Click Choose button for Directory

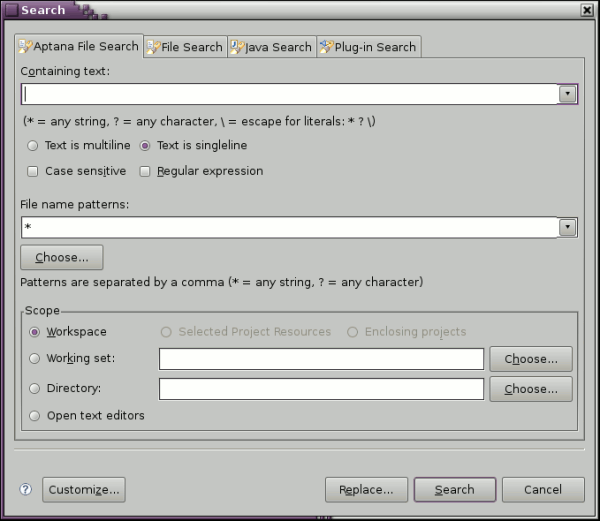531,389
